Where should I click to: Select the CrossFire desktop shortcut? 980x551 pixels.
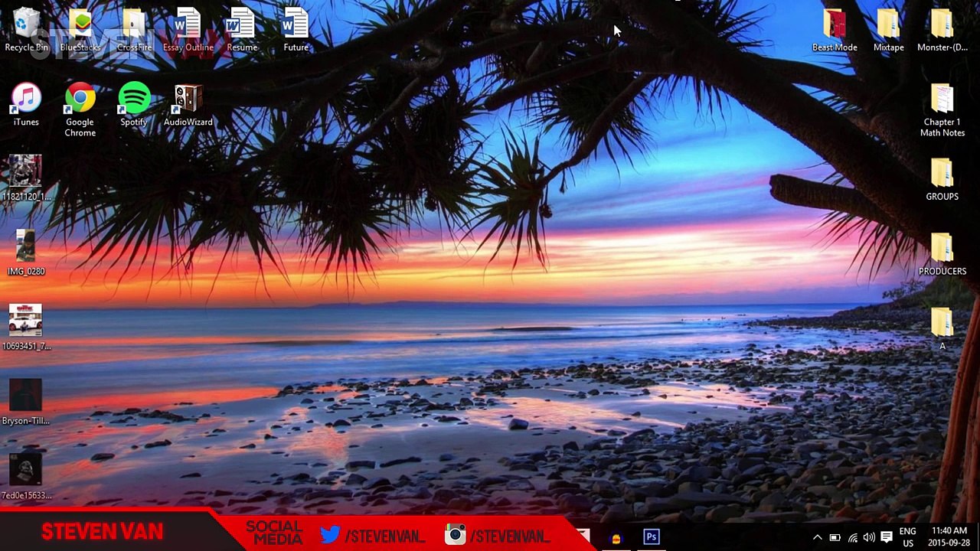tap(134, 31)
